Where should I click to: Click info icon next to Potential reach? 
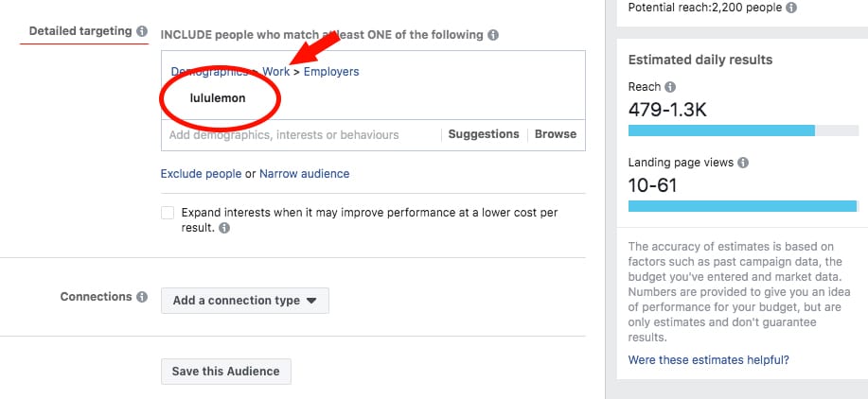[x=791, y=7]
